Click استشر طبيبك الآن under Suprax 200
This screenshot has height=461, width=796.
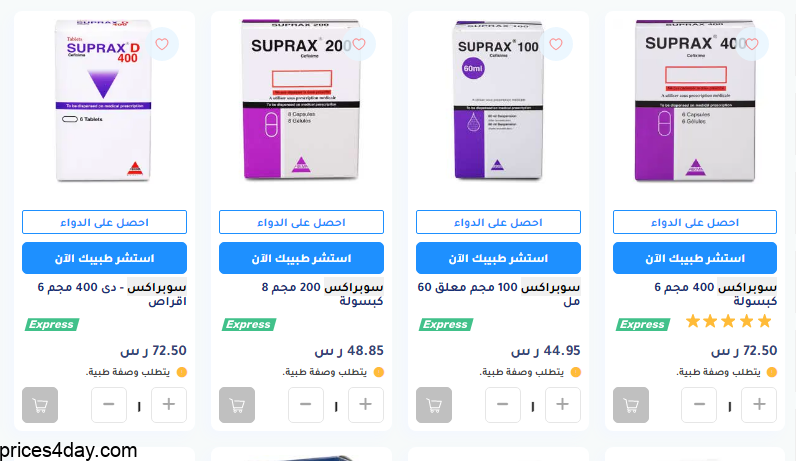coord(302,258)
